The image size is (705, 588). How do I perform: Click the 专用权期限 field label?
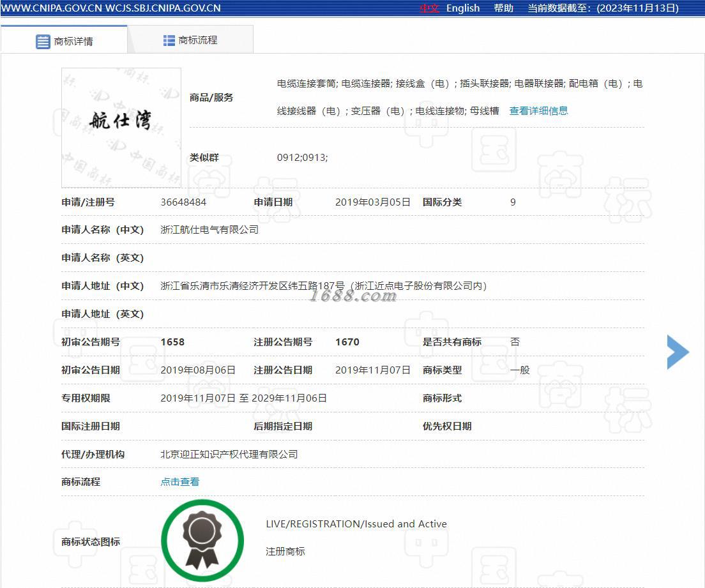pos(86,398)
